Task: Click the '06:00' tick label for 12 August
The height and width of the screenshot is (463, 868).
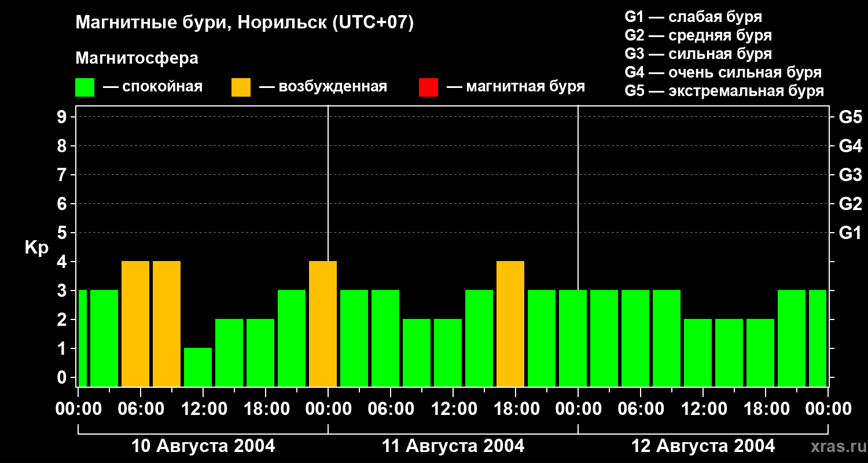Action: 641,409
